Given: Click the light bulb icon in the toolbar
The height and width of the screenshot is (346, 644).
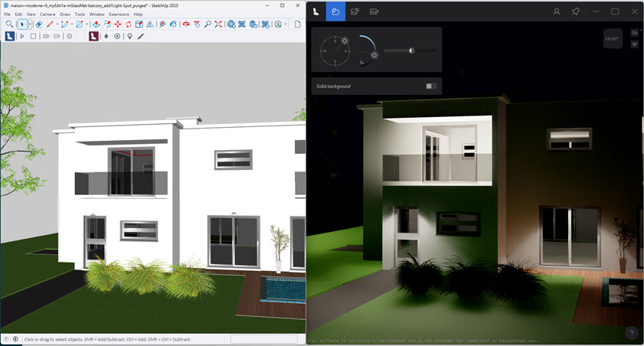Looking at the screenshot, I should click(x=129, y=36).
